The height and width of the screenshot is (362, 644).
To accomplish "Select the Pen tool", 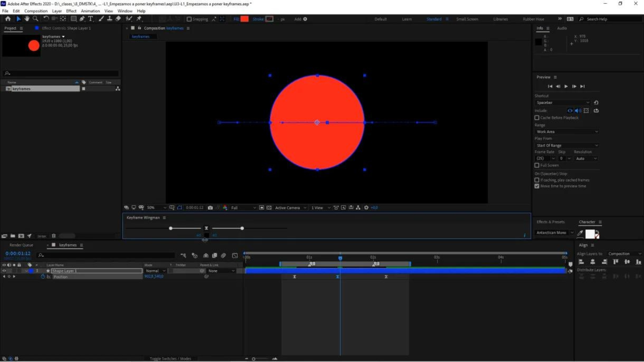I will click(x=82, y=19).
